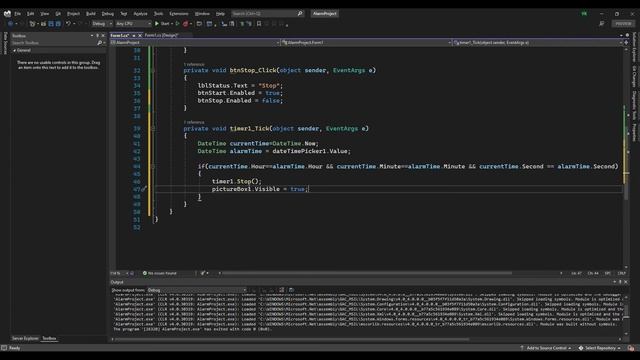
Task: Click the Toolbox search magnifier icon
Action: (x=100, y=42)
